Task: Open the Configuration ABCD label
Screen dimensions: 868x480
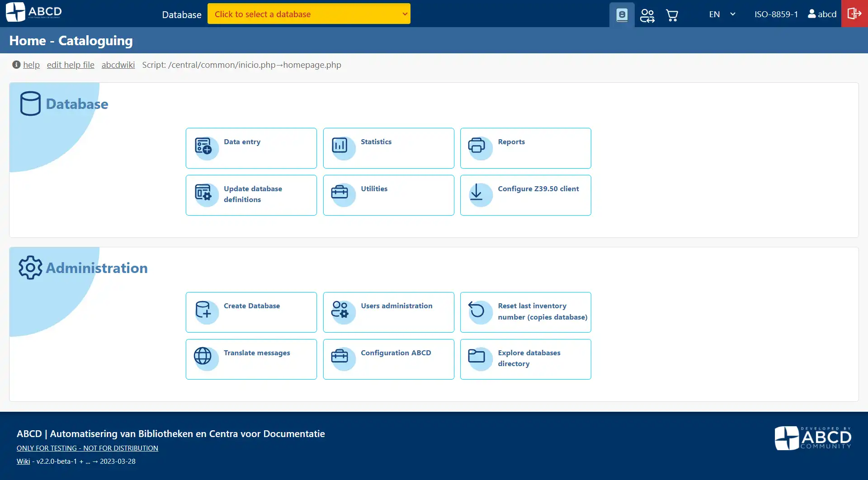Action: [x=396, y=353]
